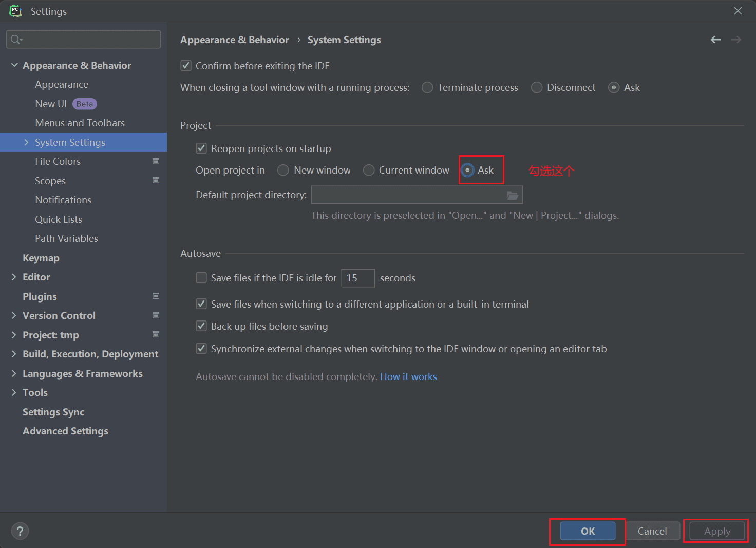Expand the System Settings chevron
The image size is (756, 548).
(27, 142)
